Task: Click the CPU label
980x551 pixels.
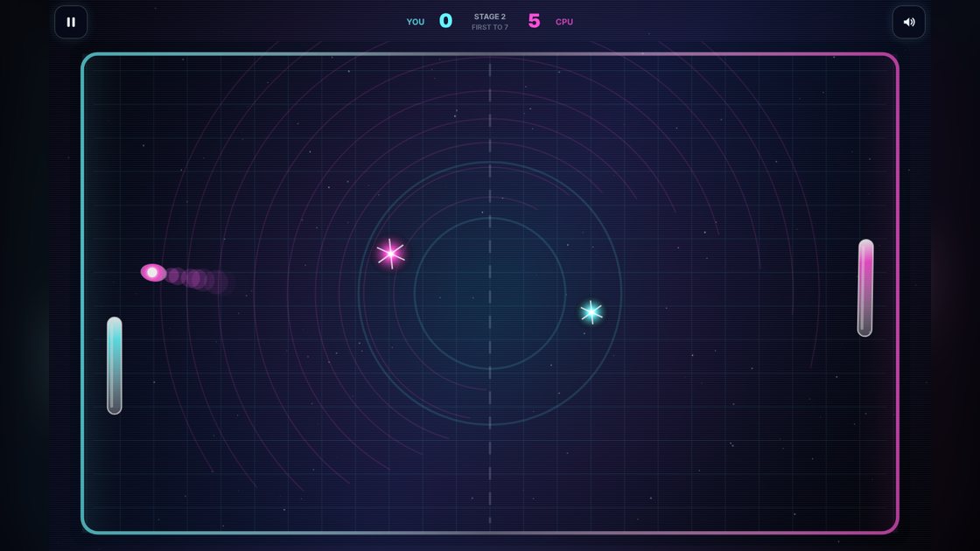Action: tap(564, 22)
